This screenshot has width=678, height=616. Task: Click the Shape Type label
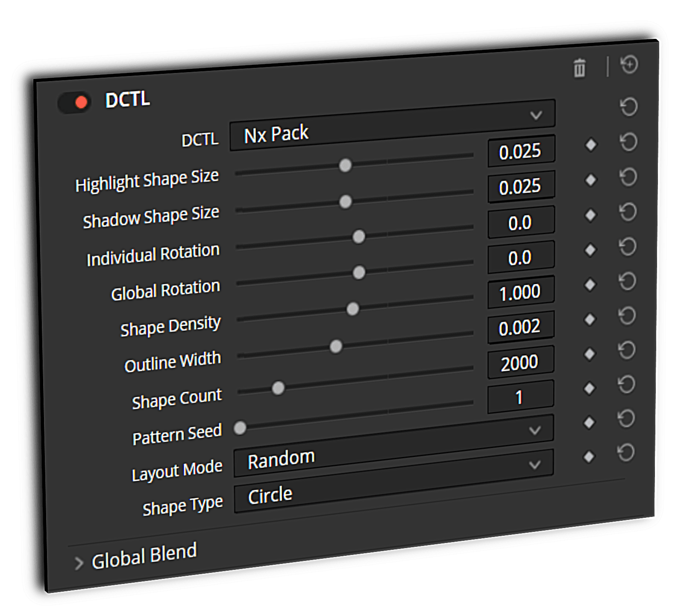pos(182,507)
